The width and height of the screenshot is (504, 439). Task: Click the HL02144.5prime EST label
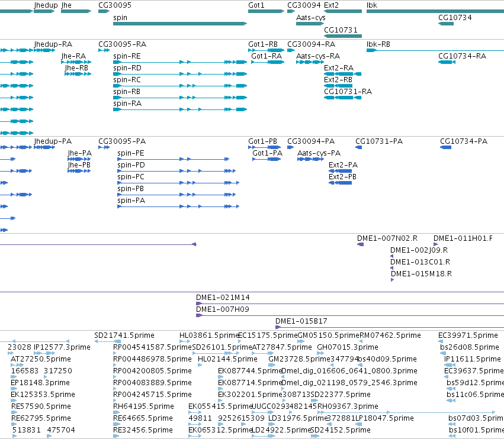pyautogui.click(x=227, y=359)
